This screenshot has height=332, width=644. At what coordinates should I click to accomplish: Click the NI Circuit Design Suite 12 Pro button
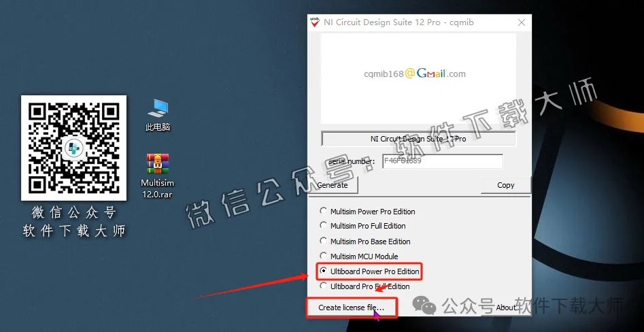(418, 139)
